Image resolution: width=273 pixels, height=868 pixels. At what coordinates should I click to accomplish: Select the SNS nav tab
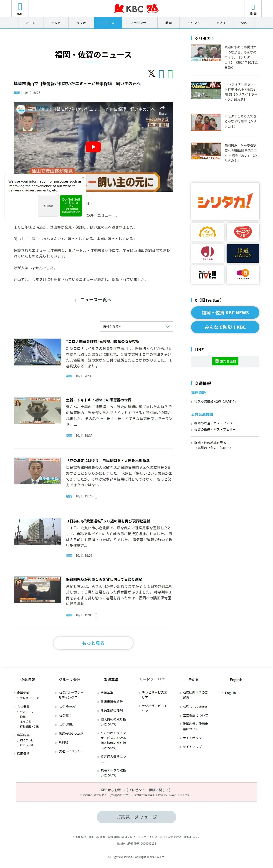click(x=244, y=23)
